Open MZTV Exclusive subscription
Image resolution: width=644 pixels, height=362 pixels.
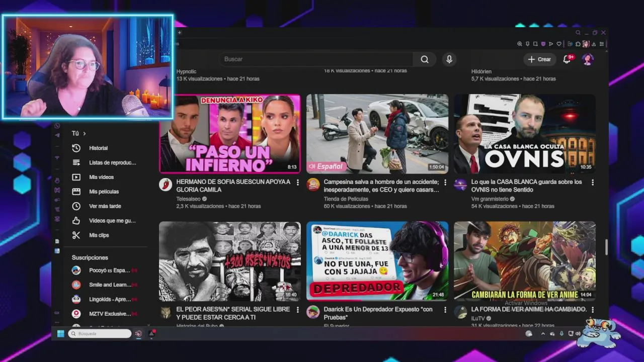pos(105,314)
